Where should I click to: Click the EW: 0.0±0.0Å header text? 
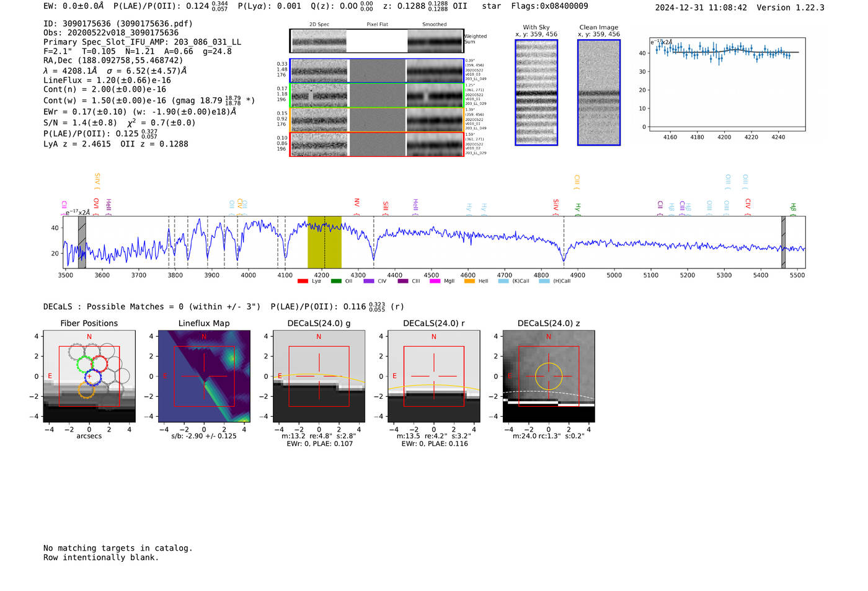(x=74, y=6)
